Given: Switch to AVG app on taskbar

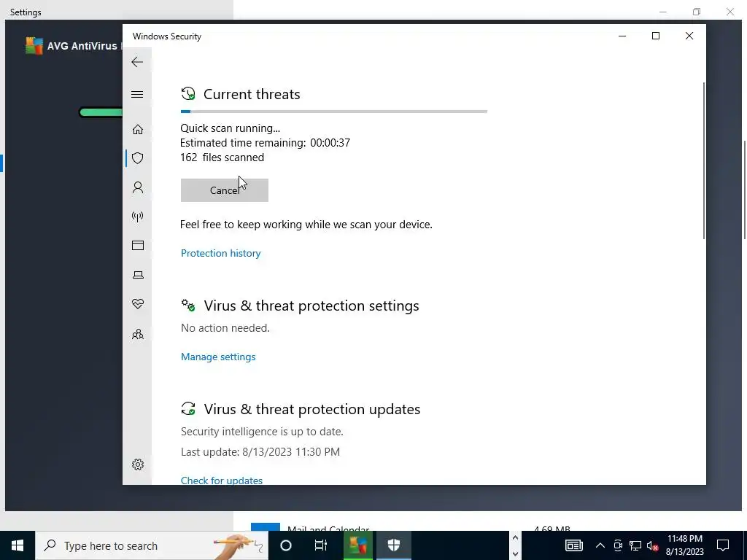Looking at the screenshot, I should pos(357,545).
